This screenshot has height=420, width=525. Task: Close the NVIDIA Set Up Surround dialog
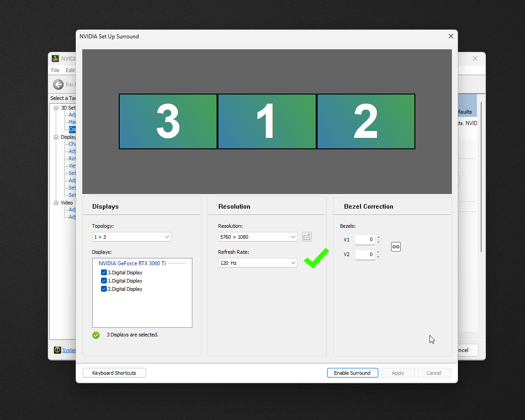451,36
